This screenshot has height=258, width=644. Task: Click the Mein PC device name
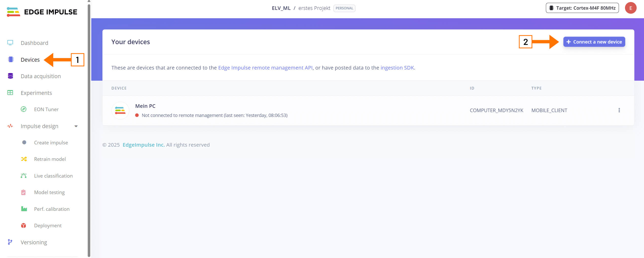click(x=145, y=106)
